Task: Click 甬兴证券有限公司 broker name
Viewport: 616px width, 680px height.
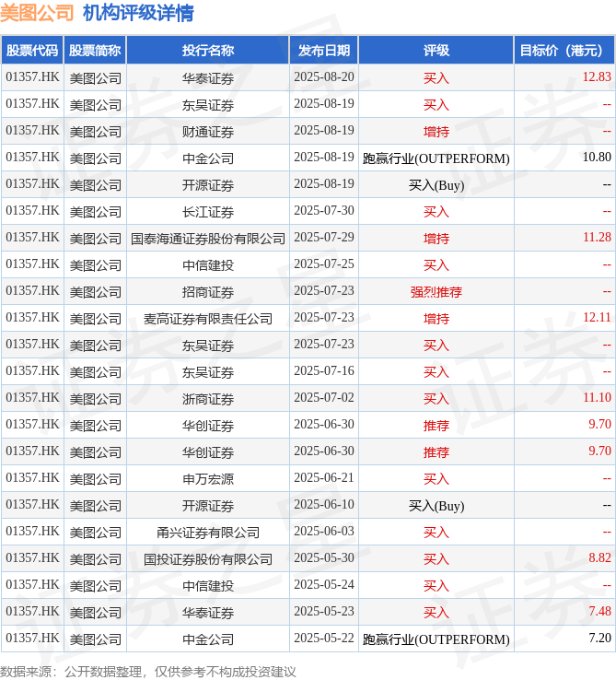Action: click(x=208, y=533)
